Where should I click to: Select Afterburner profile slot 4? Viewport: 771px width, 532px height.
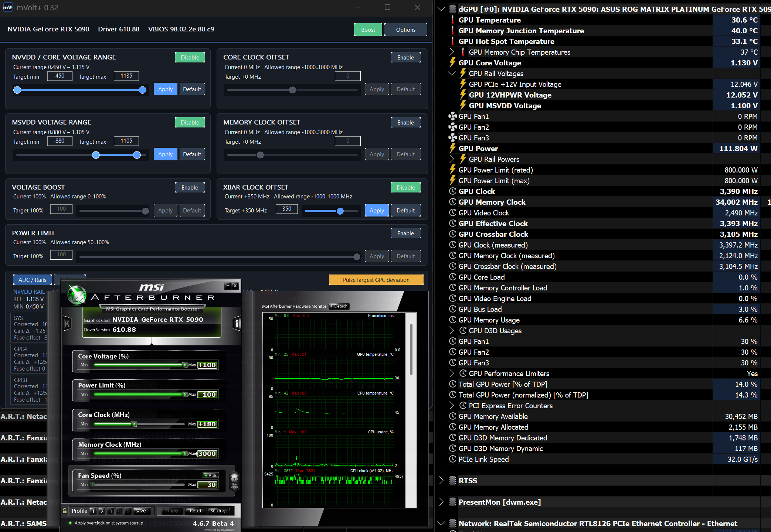click(x=119, y=511)
